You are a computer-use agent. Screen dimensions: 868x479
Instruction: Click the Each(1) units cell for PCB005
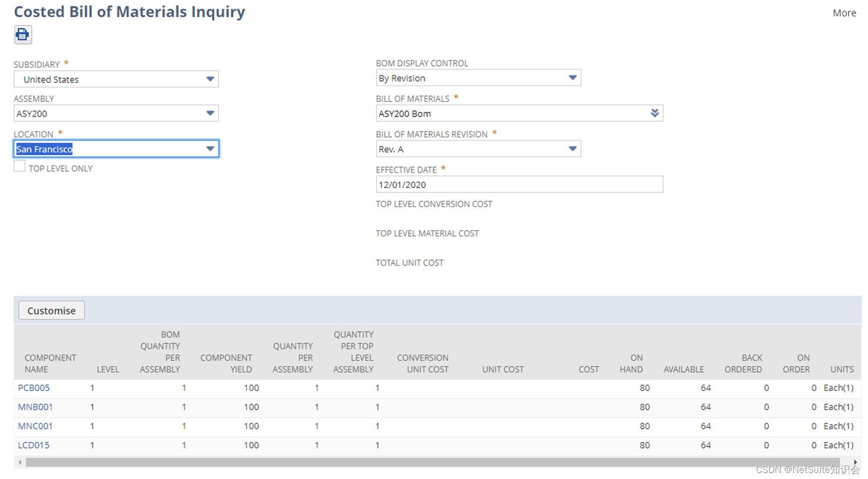839,388
